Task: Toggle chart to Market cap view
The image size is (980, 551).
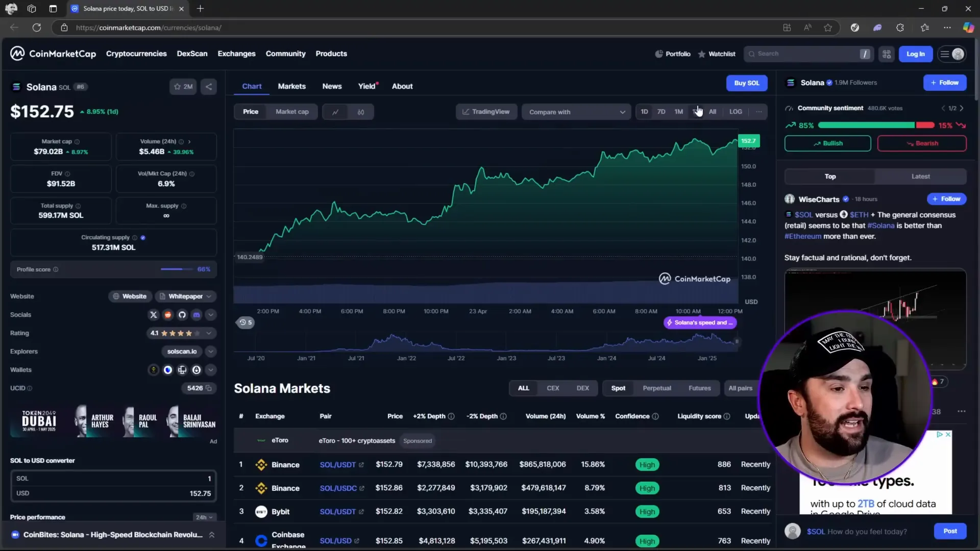Action: pos(292,112)
